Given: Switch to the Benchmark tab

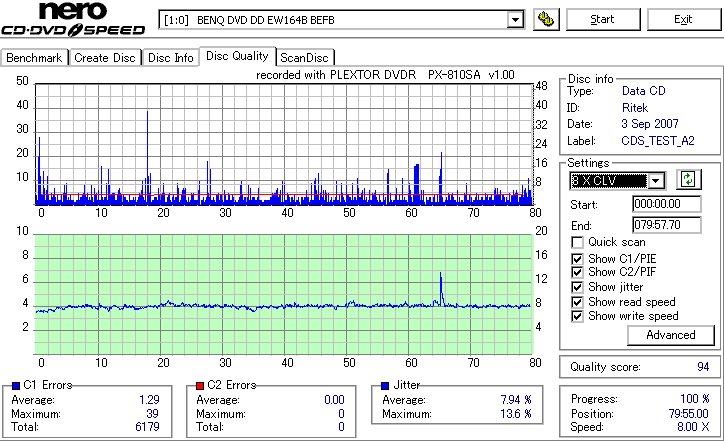Looking at the screenshot, I should 34,58.
